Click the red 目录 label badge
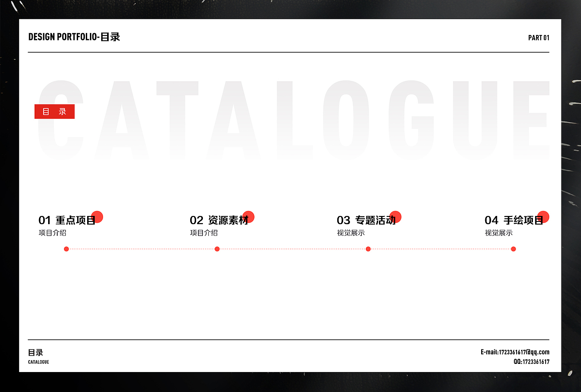 (x=54, y=112)
